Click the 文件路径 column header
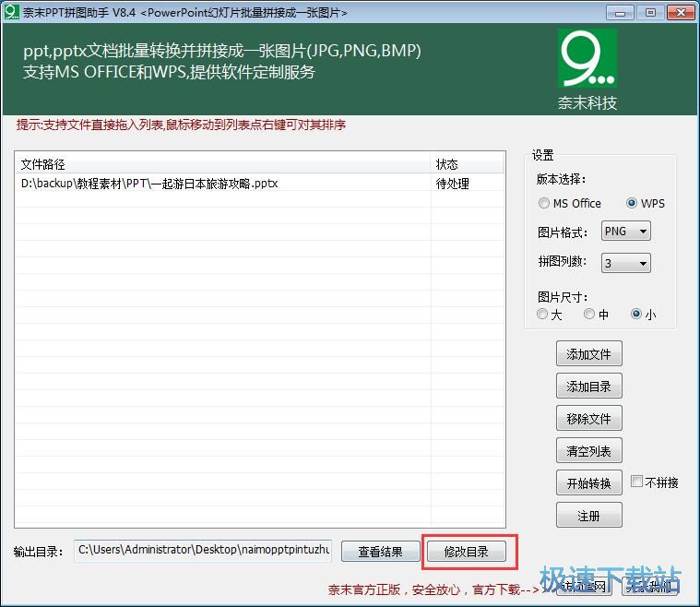The width and height of the screenshot is (700, 607). [x=223, y=164]
